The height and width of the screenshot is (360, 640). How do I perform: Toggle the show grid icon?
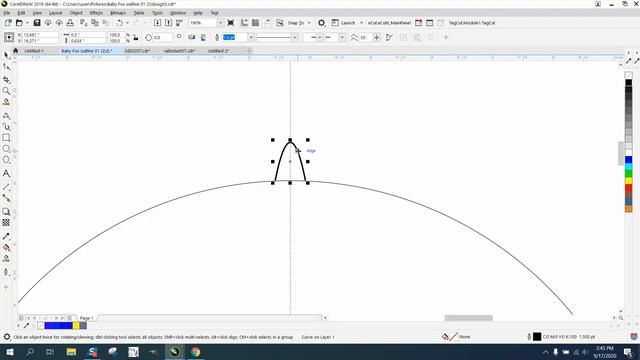pyautogui.click(x=256, y=23)
